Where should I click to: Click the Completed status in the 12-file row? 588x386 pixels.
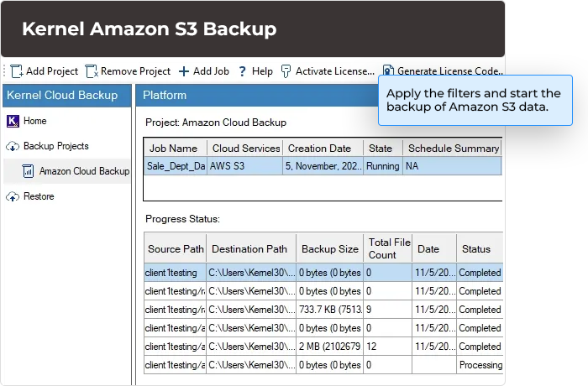click(480, 347)
